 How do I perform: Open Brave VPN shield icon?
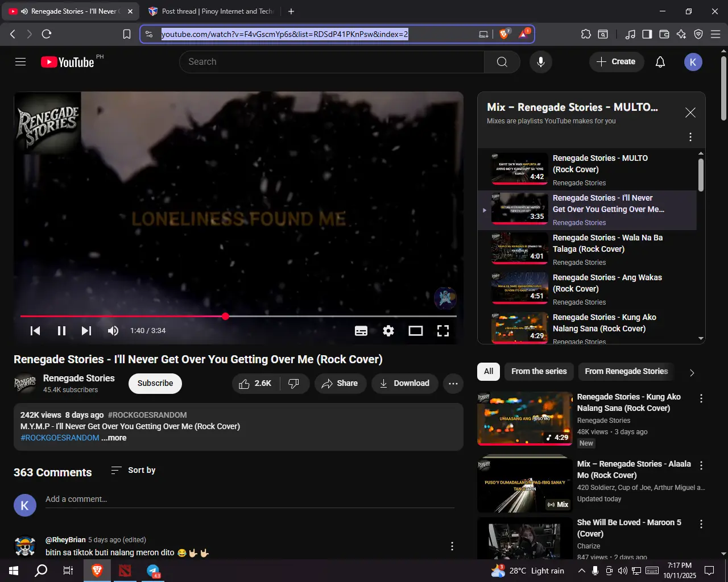pyautogui.click(x=698, y=34)
